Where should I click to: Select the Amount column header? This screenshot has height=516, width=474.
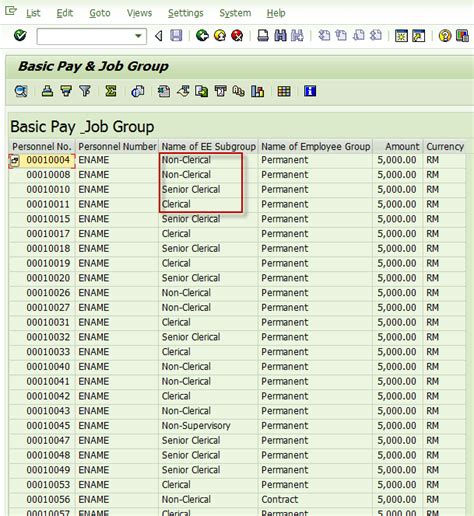click(398, 146)
